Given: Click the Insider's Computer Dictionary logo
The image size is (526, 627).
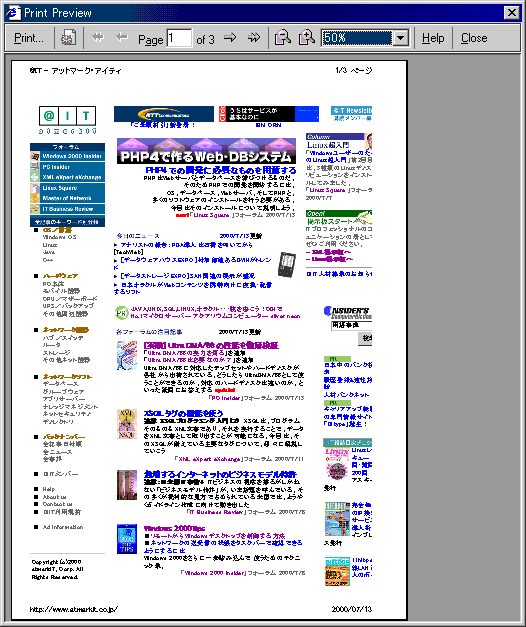Looking at the screenshot, I should 348,312.
